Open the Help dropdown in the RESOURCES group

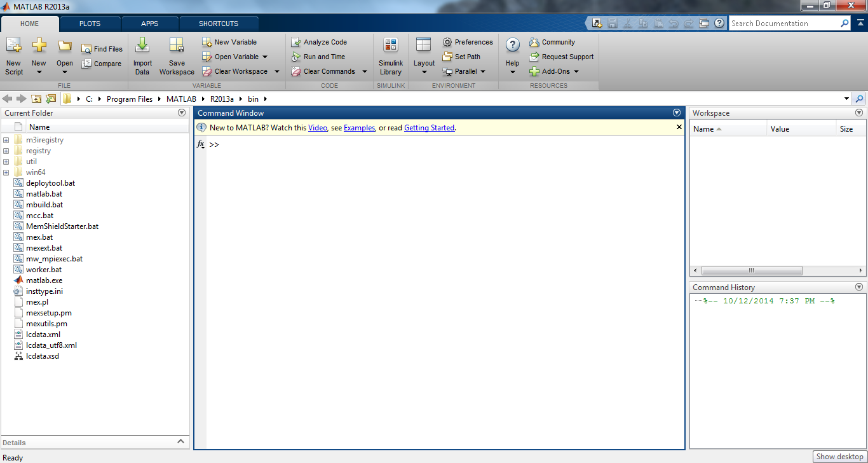[x=512, y=56]
